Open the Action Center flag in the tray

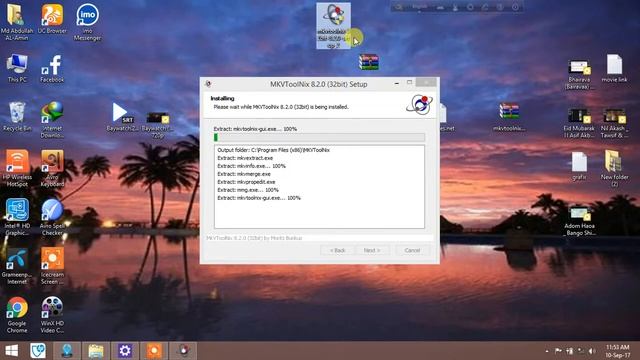click(x=558, y=351)
